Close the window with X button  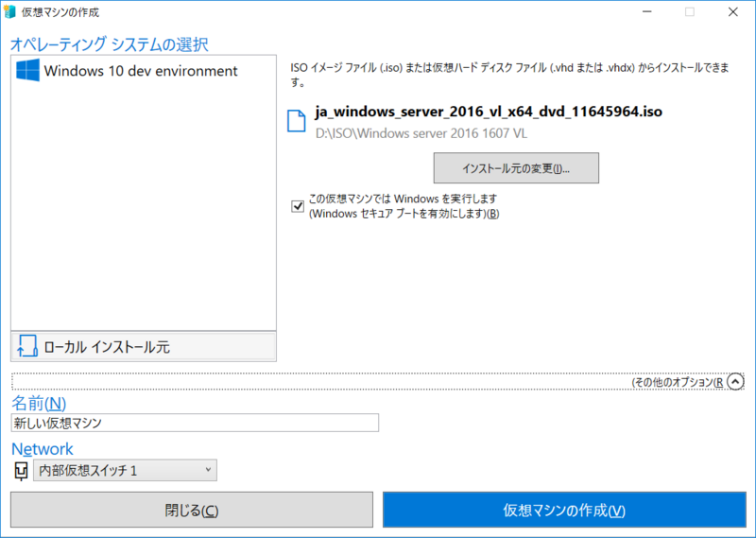click(733, 12)
